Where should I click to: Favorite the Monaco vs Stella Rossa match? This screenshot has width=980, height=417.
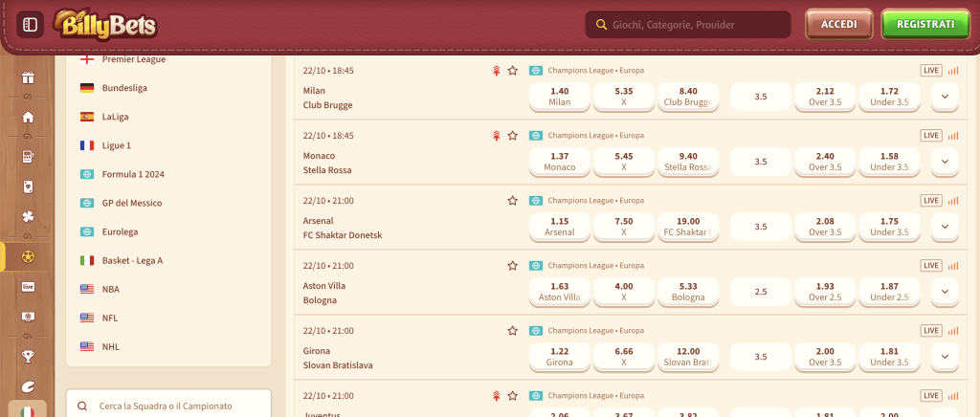click(513, 136)
